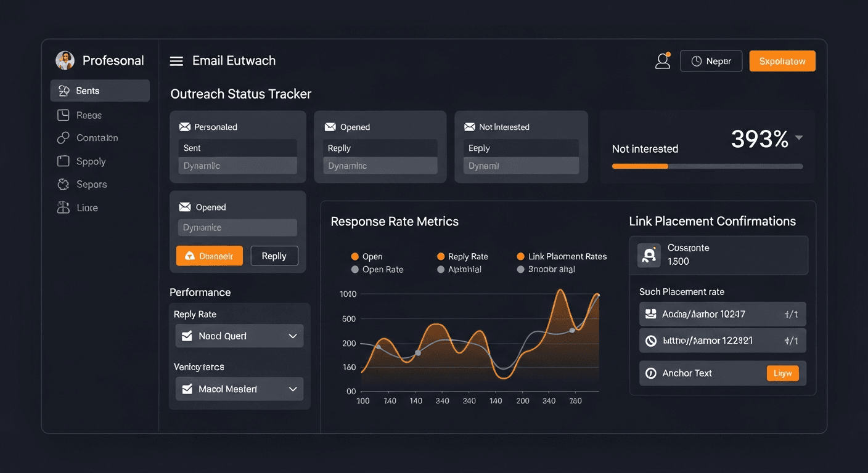
Task: Click the Cossronte avatar icon
Action: pyautogui.click(x=649, y=254)
